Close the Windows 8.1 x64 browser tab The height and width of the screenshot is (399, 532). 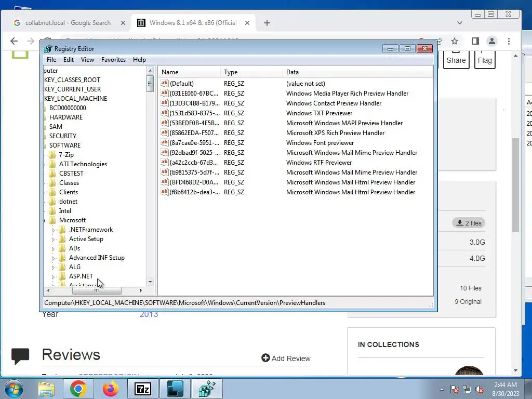pos(247,23)
